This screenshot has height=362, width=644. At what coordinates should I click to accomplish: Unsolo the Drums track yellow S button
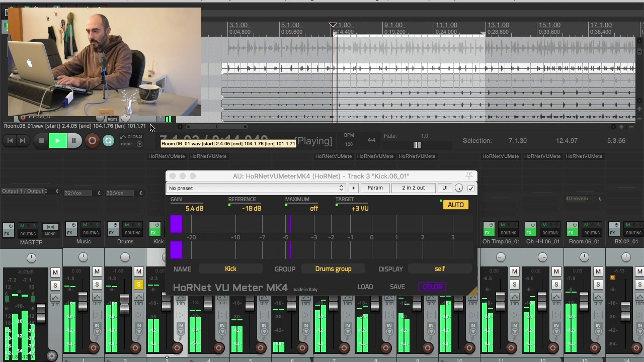(x=138, y=285)
